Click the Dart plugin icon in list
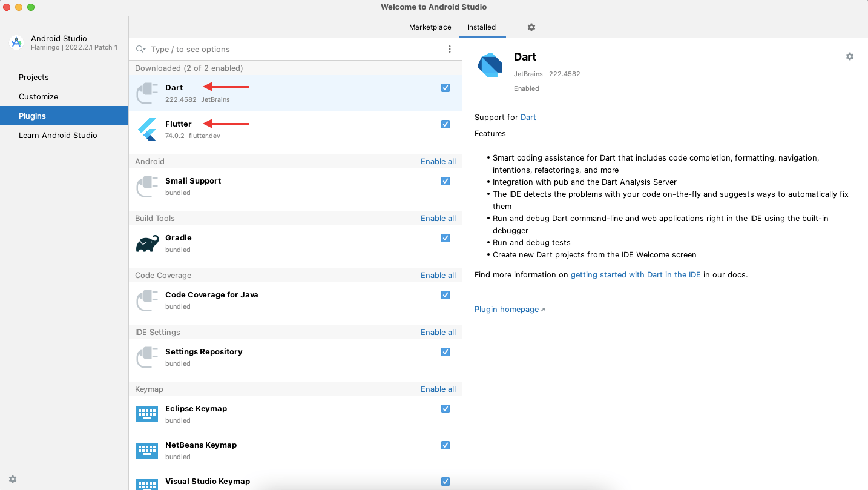Image resolution: width=868 pixels, height=490 pixels. (x=147, y=93)
